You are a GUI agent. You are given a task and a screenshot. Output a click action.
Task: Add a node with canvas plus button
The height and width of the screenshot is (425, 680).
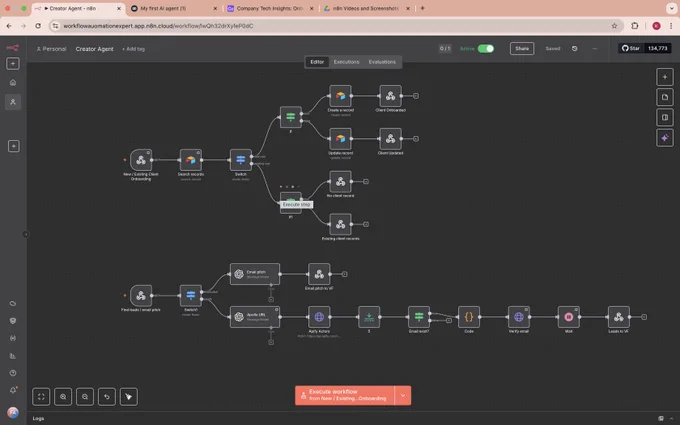pos(665,77)
